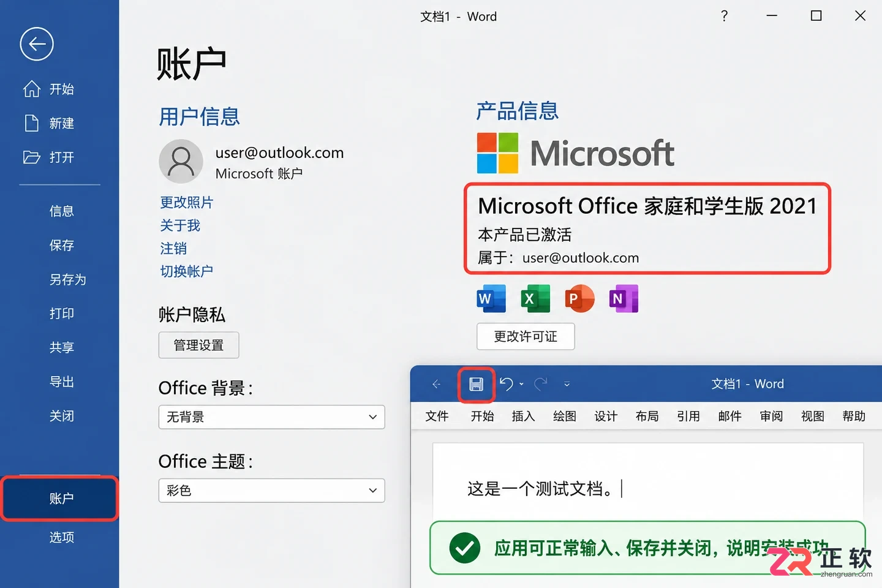Click the 注销 sign-out link
This screenshot has width=882, height=588.
pyautogui.click(x=173, y=249)
